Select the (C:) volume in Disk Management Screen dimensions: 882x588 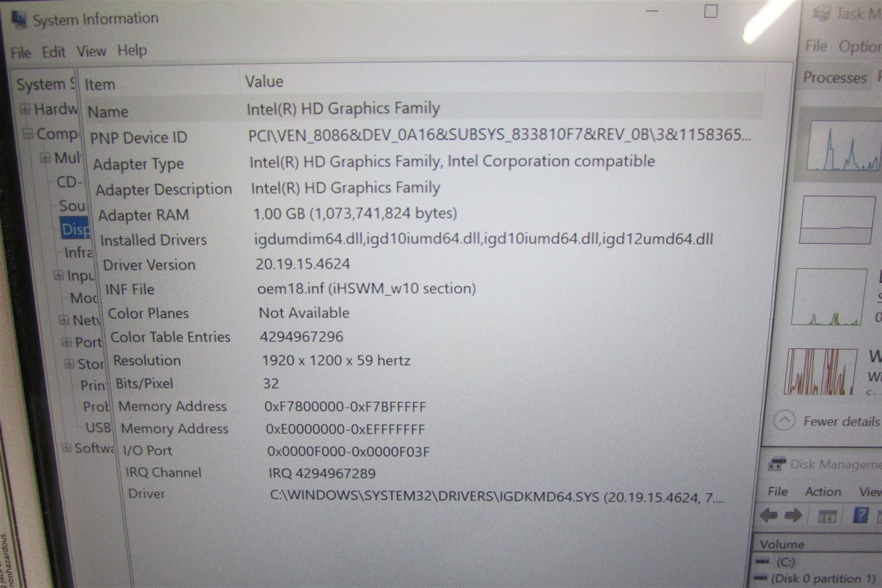[785, 562]
